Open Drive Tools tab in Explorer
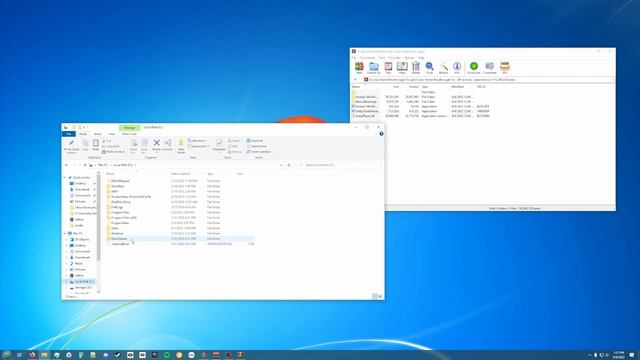Image resolution: width=640 pixels, height=360 pixels. click(x=129, y=134)
